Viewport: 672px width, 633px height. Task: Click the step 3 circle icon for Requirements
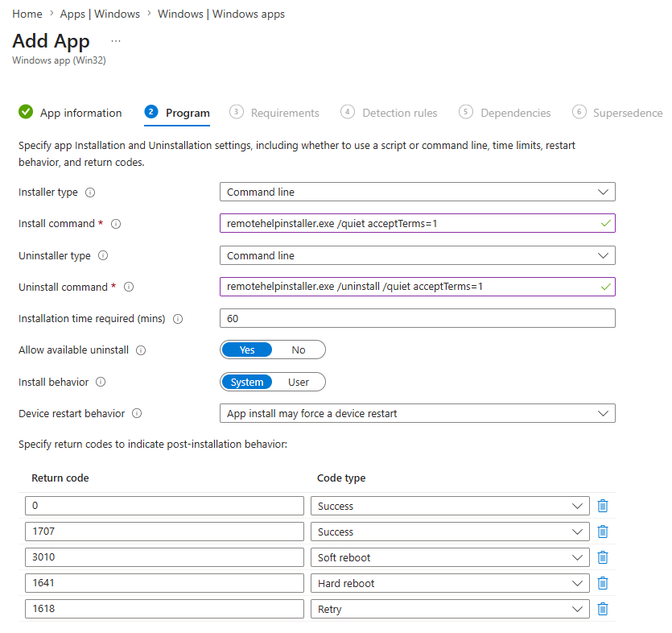pyautogui.click(x=236, y=112)
